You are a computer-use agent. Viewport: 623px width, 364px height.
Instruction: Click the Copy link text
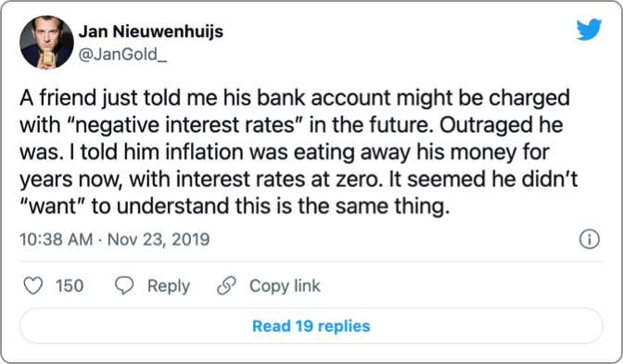[285, 286]
